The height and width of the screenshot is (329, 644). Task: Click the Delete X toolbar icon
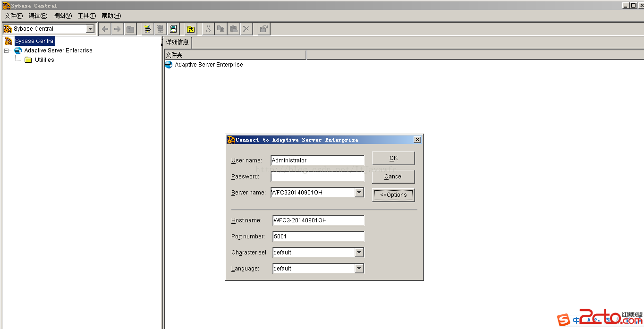click(x=246, y=29)
